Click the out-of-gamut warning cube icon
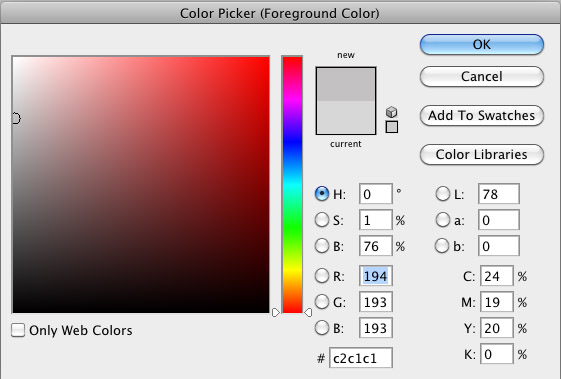This screenshot has height=379, width=561. [x=392, y=112]
